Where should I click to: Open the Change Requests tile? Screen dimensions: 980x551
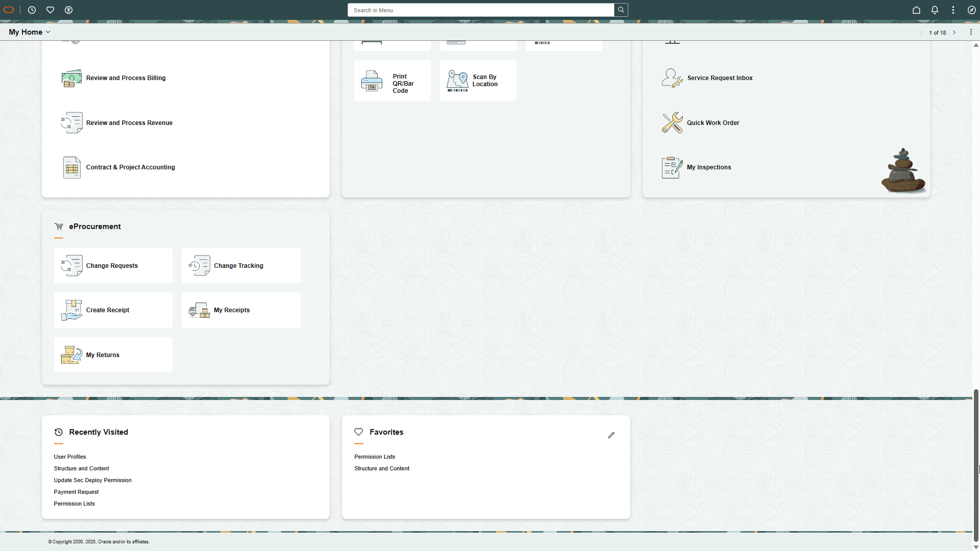[x=113, y=265]
